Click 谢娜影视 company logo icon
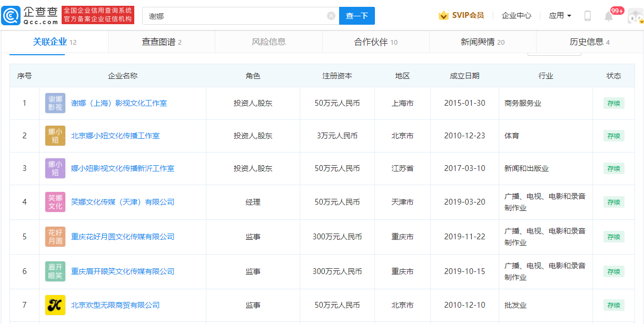The height and width of the screenshot is (324, 644). 55,103
